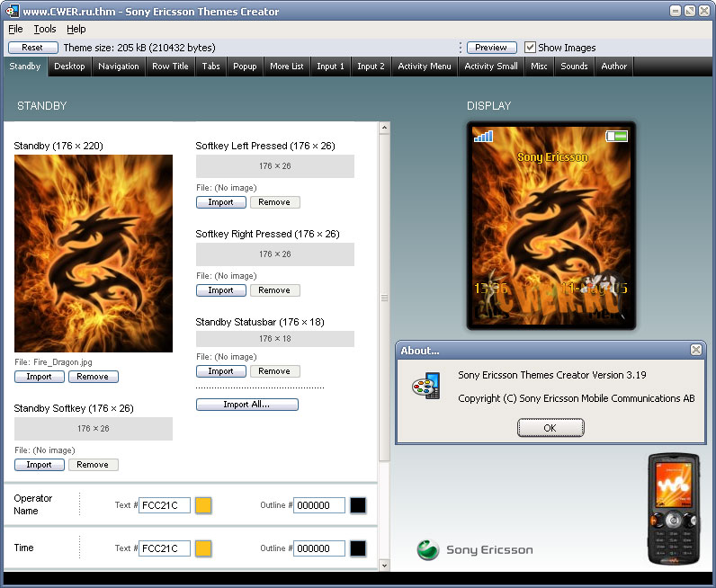Viewport: 716px width, 588px height.
Task: Click the scrollbar up arrow
Action: tap(384, 128)
